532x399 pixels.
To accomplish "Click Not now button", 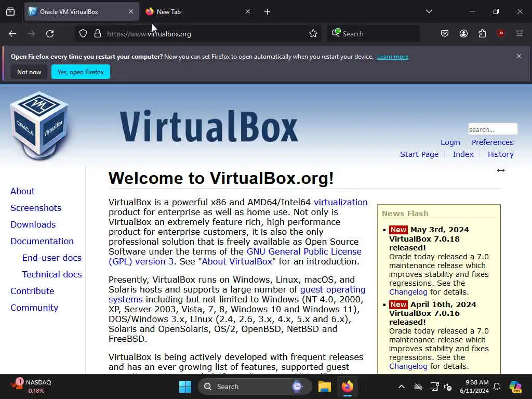I will tap(29, 72).
